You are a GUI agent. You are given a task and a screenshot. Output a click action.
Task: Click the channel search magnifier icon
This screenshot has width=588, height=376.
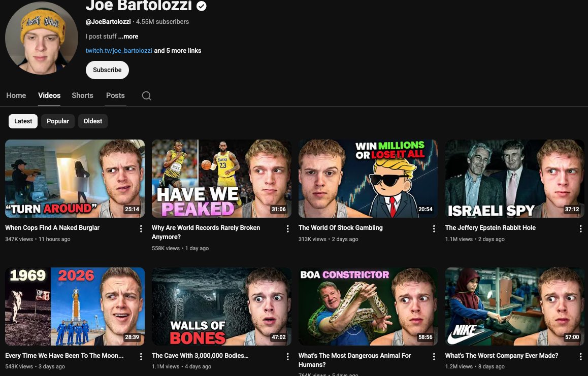tap(147, 96)
